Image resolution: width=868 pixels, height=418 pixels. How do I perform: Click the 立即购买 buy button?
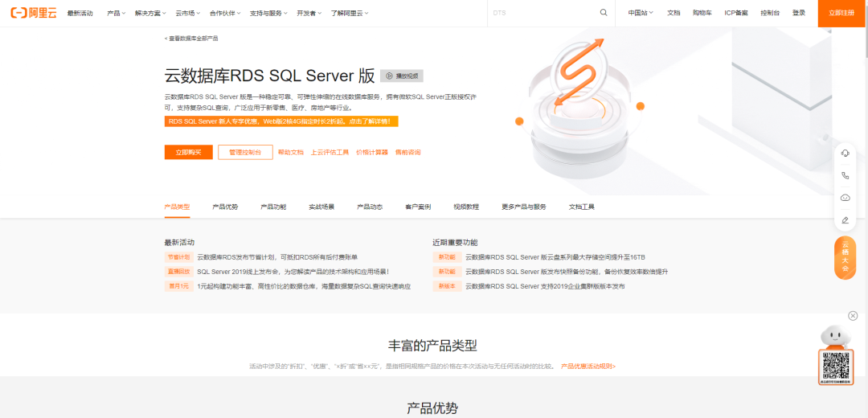[189, 152]
